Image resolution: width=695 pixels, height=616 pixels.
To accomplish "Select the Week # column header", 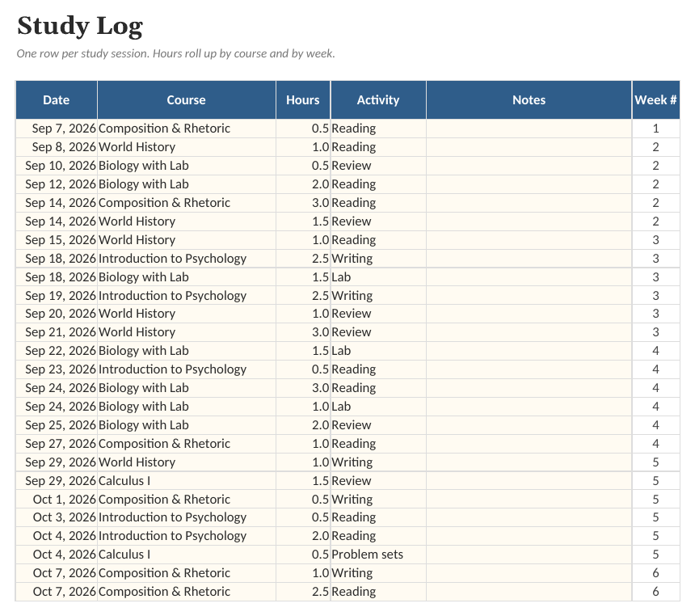I will coord(655,99).
